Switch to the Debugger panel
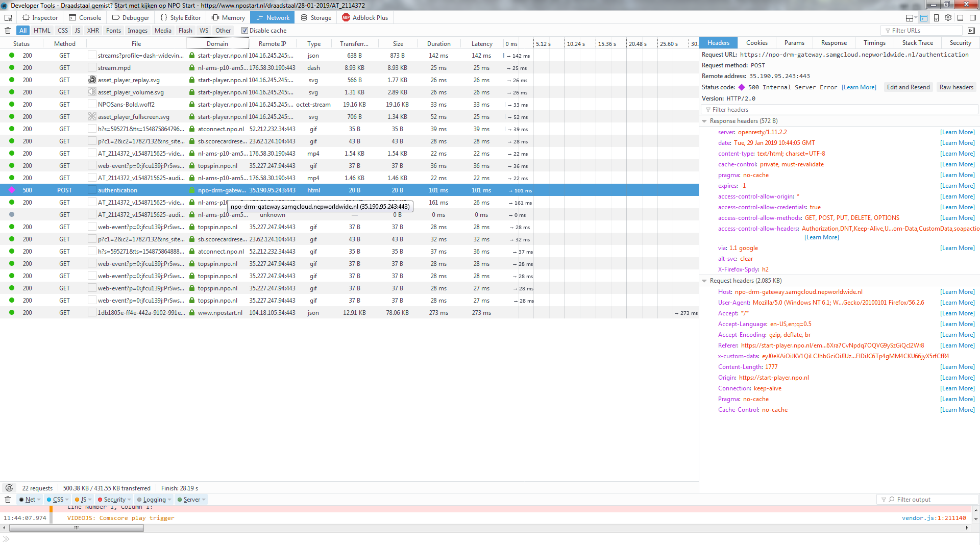Image resolution: width=980 pixels, height=545 pixels. [131, 18]
